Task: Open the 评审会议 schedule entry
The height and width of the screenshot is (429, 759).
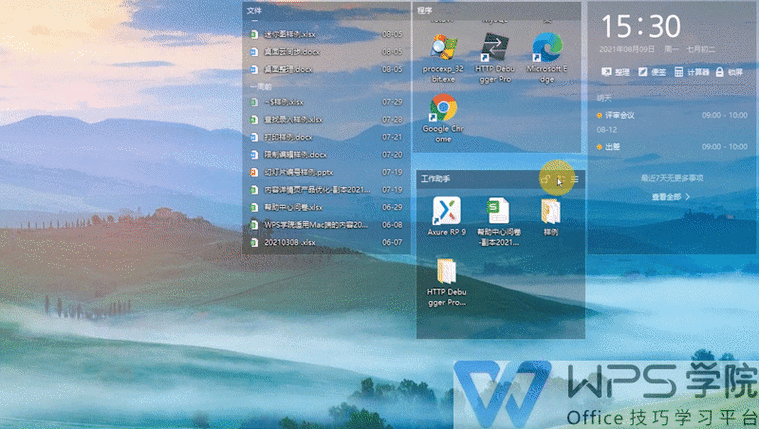Action: click(672, 115)
